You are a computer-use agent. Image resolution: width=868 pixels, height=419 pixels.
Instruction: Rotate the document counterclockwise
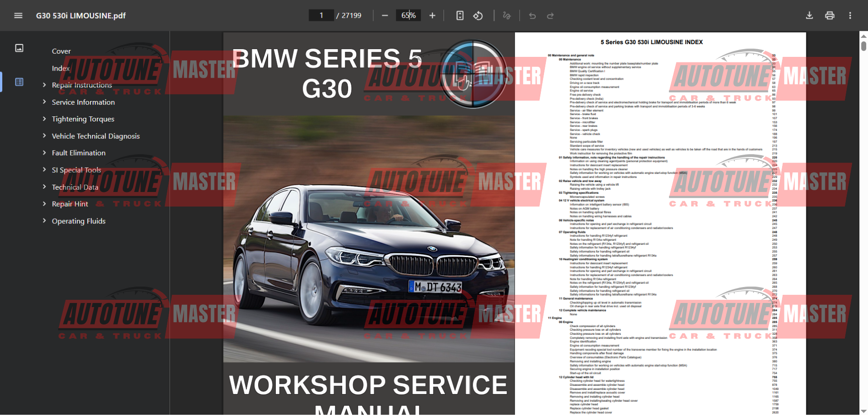(478, 15)
